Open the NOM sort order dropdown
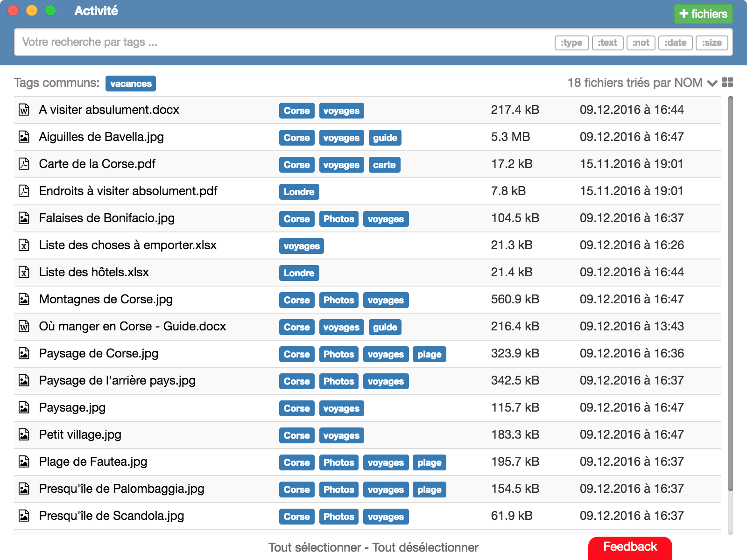 click(713, 84)
